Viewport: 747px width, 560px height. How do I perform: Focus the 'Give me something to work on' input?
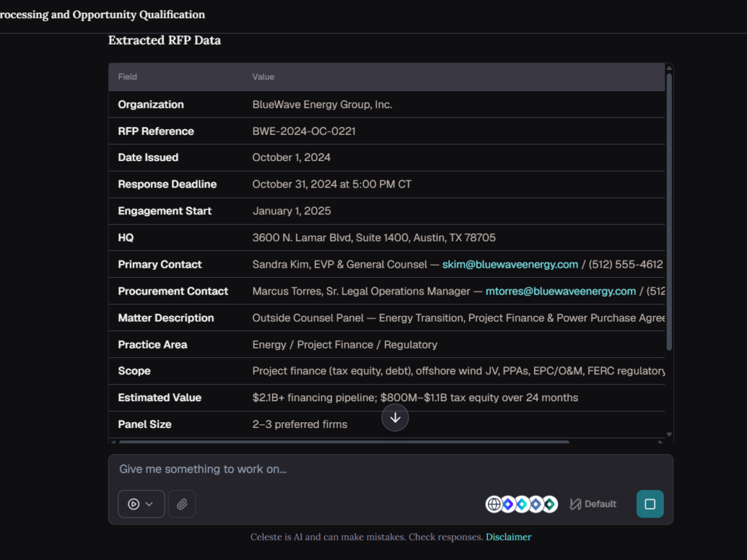391,469
